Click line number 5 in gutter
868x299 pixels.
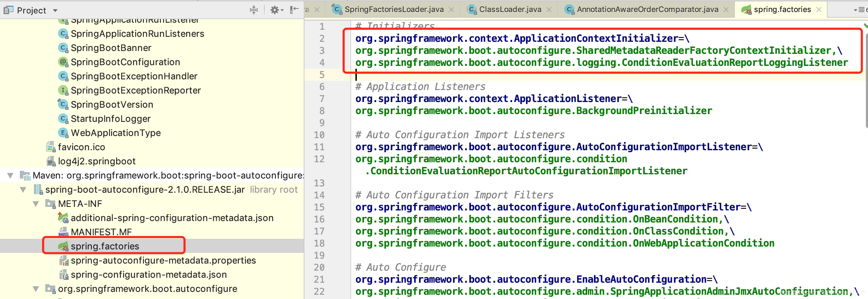click(322, 75)
